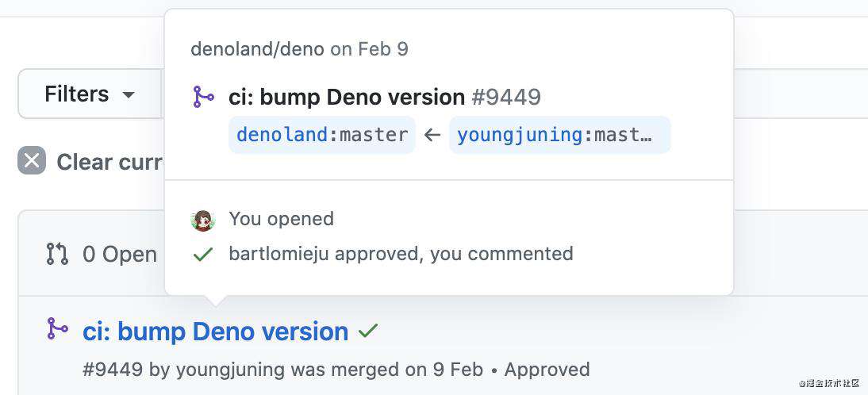Click the gray X clear search icon

pos(32,160)
